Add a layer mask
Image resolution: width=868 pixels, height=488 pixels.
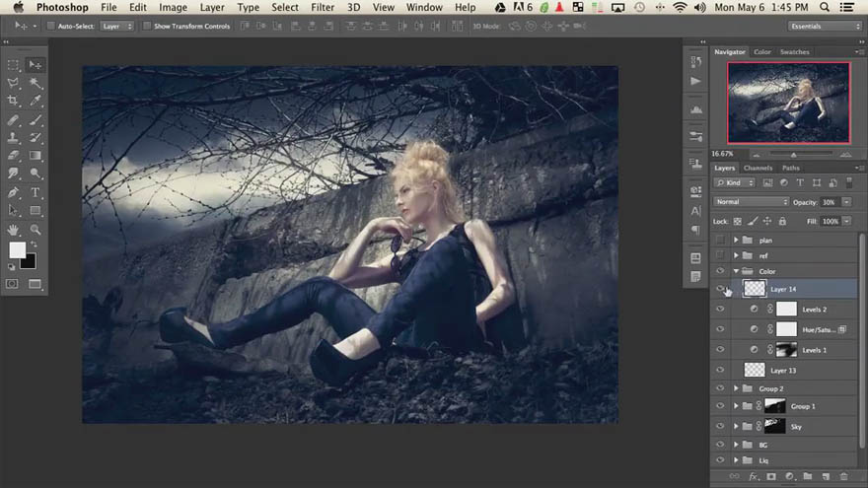[x=771, y=476]
